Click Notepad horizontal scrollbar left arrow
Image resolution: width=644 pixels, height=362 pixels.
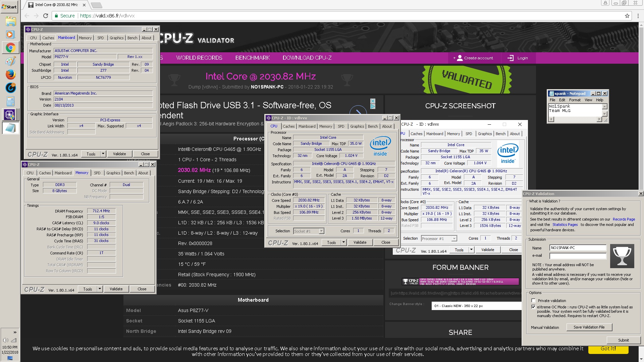click(x=551, y=119)
